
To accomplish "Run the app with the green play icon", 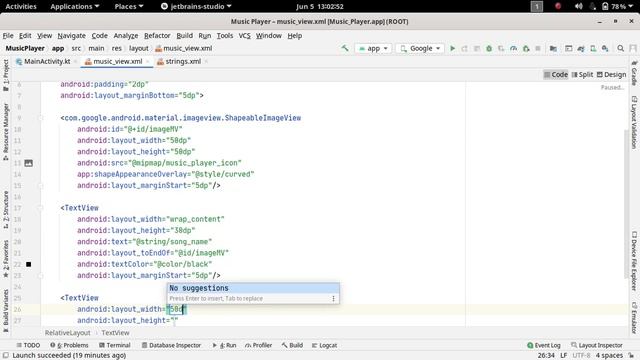I will tap(452, 48).
